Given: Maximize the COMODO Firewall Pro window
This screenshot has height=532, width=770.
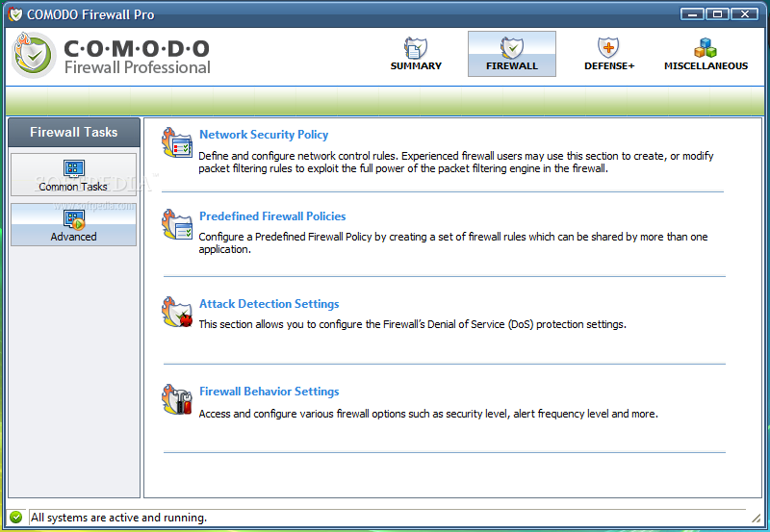Looking at the screenshot, I should [x=717, y=14].
